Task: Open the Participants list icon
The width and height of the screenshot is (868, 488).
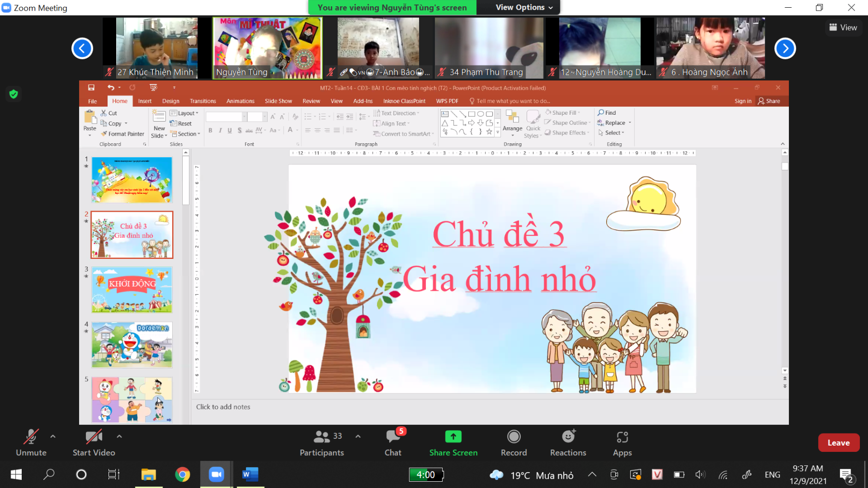Action: (322, 437)
